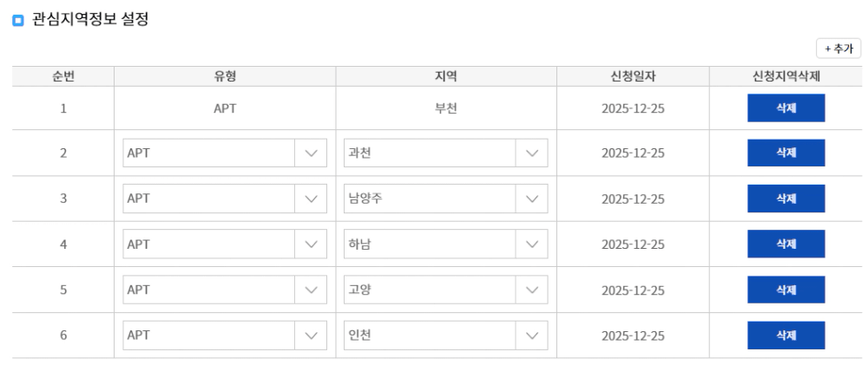This screenshot has height=365, width=868.
Task: Open row 6 APT type dropdown
Action: (x=224, y=335)
